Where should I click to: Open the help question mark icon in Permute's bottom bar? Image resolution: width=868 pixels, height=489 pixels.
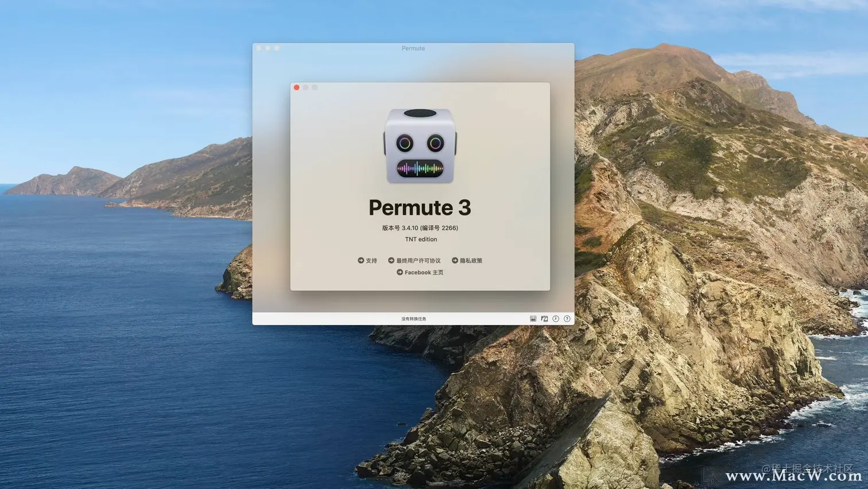pyautogui.click(x=567, y=318)
